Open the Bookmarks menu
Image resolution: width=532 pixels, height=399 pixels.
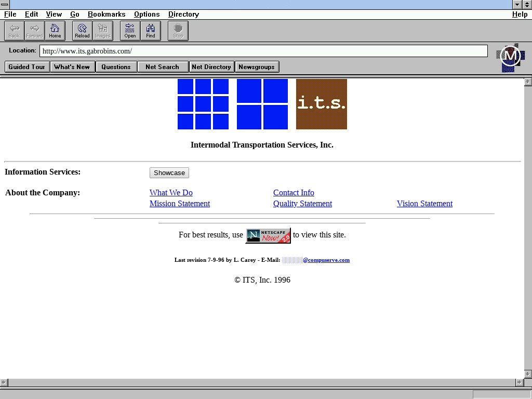point(107,15)
